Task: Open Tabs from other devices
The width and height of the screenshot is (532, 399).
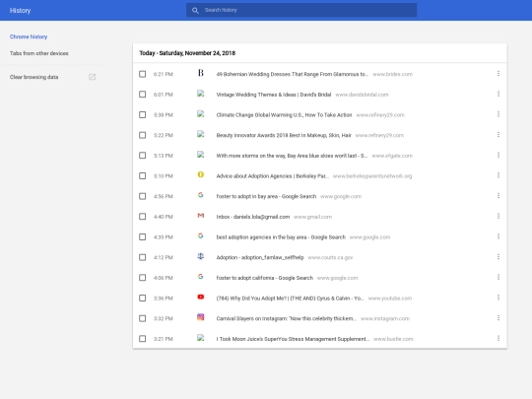Action: point(39,53)
